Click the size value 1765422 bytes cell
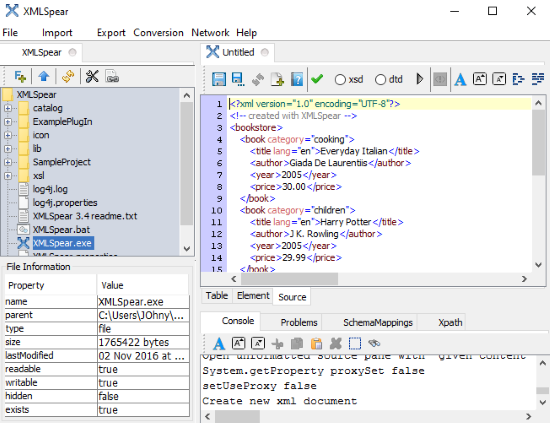 tap(143, 342)
